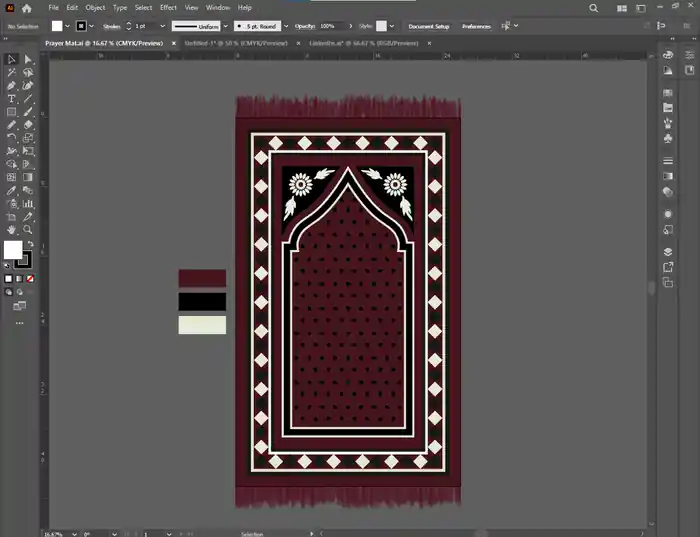Select the Rectangle tool
Screen dimensions: 700x537
[x=12, y=112]
